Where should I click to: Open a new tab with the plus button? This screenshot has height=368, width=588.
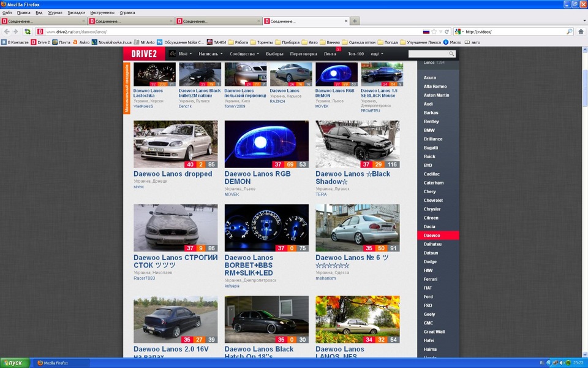coord(355,21)
